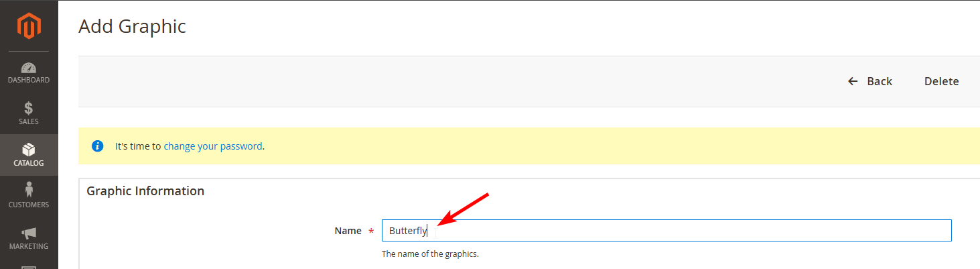Click the Magento logo

tap(29, 26)
